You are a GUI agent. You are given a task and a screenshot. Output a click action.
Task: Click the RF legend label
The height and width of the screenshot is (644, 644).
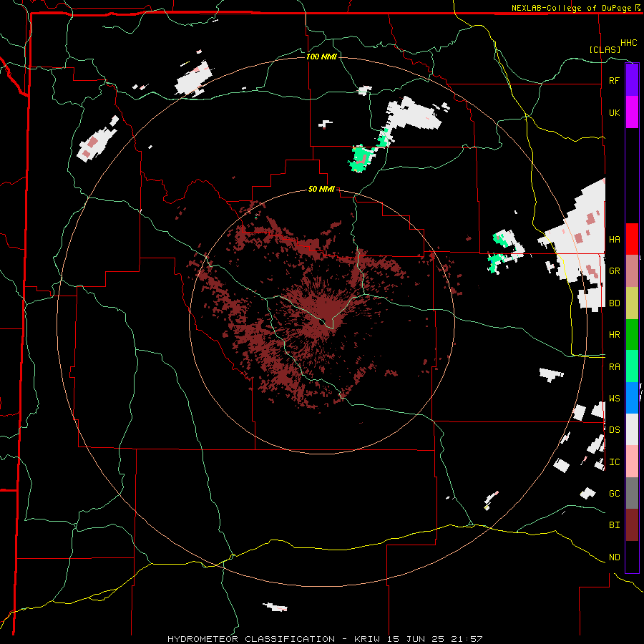tap(614, 80)
